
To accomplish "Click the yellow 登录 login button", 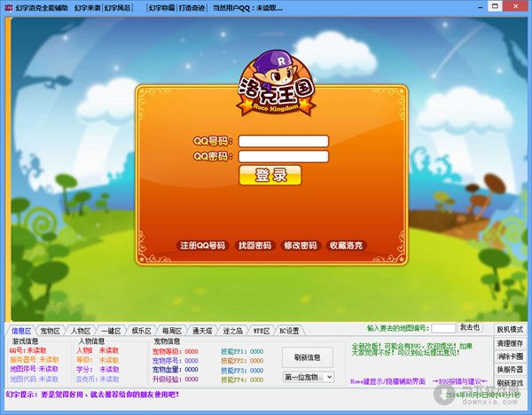I will (270, 175).
